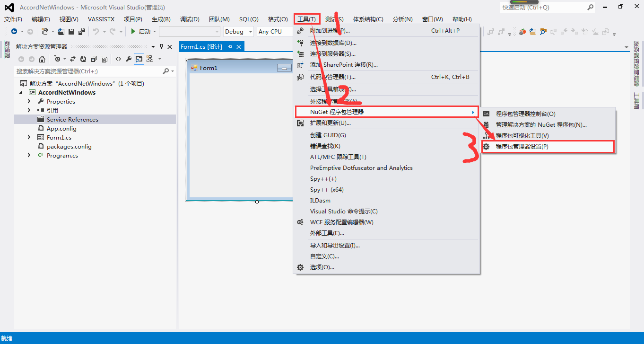Pin the Form1.cs [设计] tab
The image size is (644, 344).
pyautogui.click(x=230, y=47)
